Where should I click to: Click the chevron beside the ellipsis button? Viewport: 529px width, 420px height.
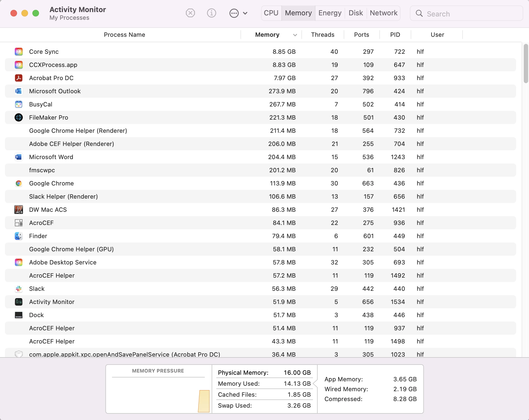coord(245,13)
